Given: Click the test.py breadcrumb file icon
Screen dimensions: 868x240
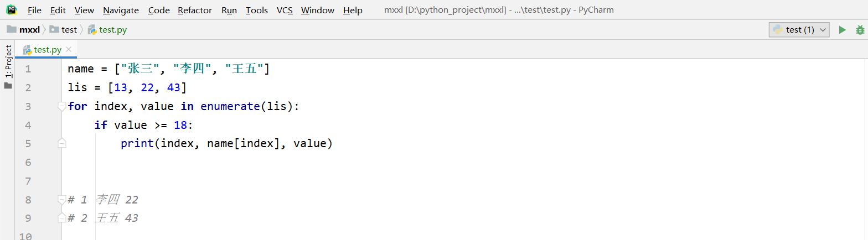Looking at the screenshot, I should click(92, 30).
